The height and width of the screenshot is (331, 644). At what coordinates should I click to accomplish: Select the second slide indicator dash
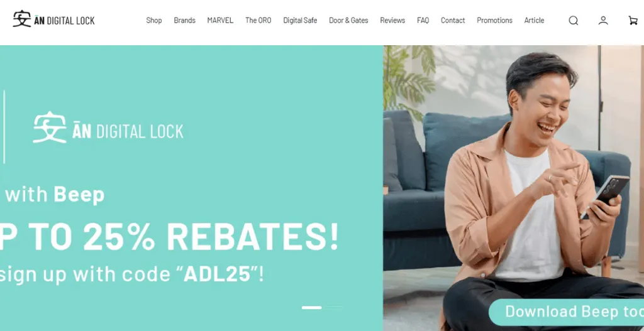(333, 307)
